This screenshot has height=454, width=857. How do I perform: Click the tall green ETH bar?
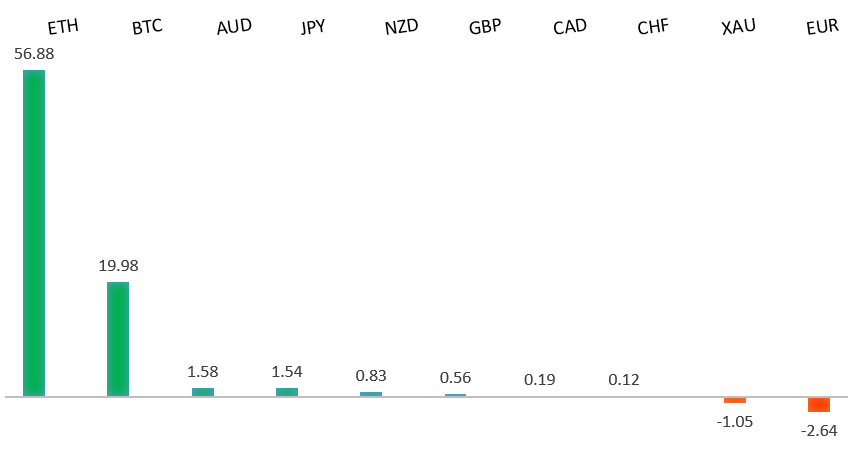pyautogui.click(x=34, y=233)
